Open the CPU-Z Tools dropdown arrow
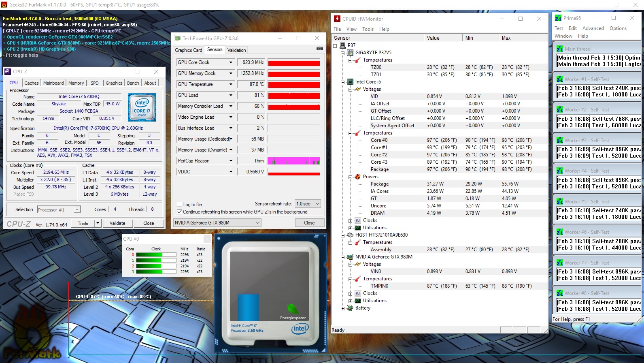The width and height of the screenshot is (644, 363). [98, 223]
